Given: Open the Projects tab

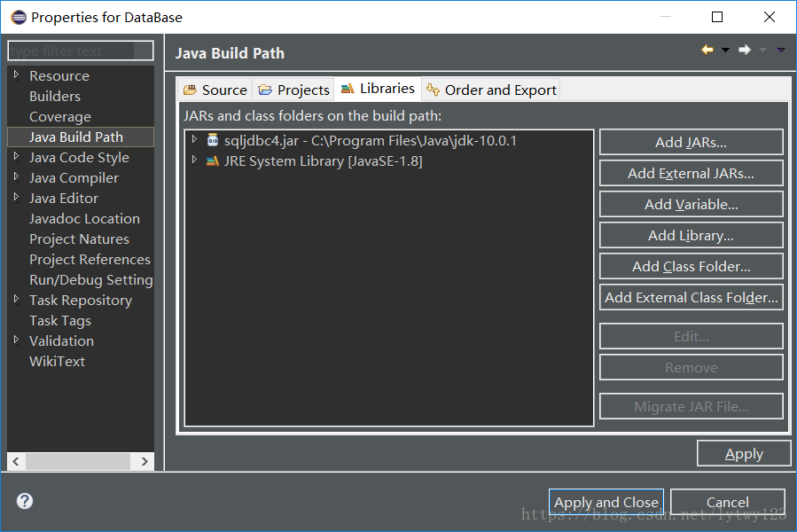Looking at the screenshot, I should click(x=294, y=90).
